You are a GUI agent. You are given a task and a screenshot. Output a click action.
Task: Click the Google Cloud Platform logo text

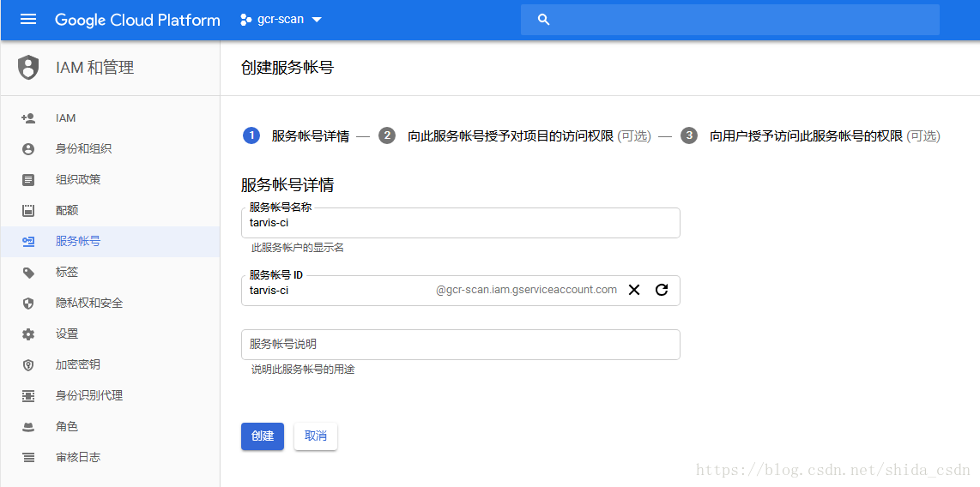click(137, 20)
